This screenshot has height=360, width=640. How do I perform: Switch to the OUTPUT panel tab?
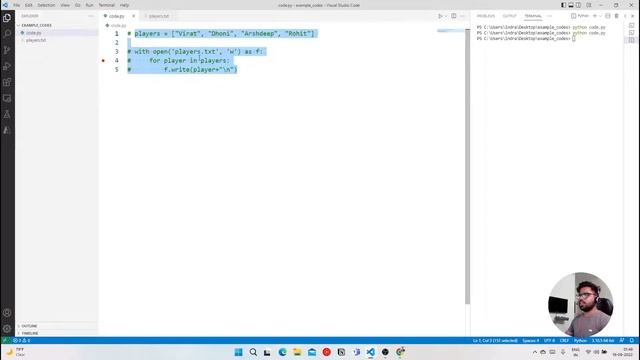click(x=509, y=16)
